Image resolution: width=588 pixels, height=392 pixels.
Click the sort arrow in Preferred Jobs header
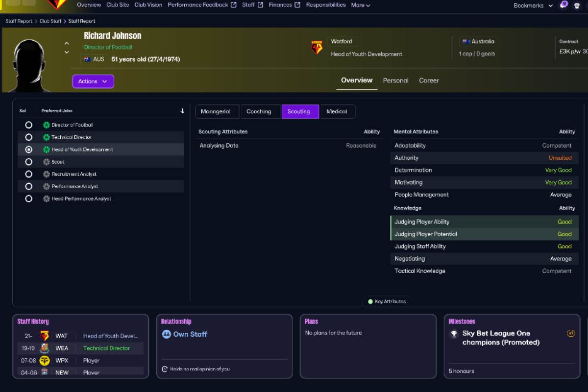click(x=182, y=111)
